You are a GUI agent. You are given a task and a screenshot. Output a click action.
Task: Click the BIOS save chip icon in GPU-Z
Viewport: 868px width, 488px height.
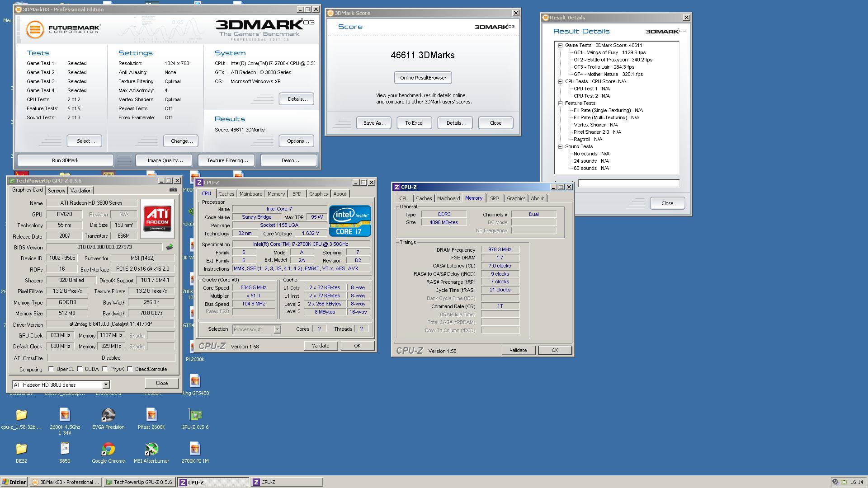point(170,247)
